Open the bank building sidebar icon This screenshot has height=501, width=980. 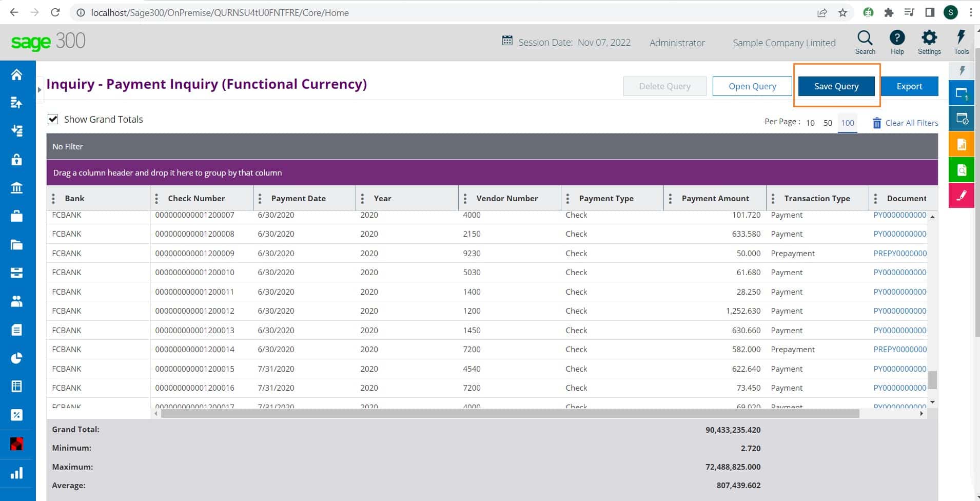point(17,188)
